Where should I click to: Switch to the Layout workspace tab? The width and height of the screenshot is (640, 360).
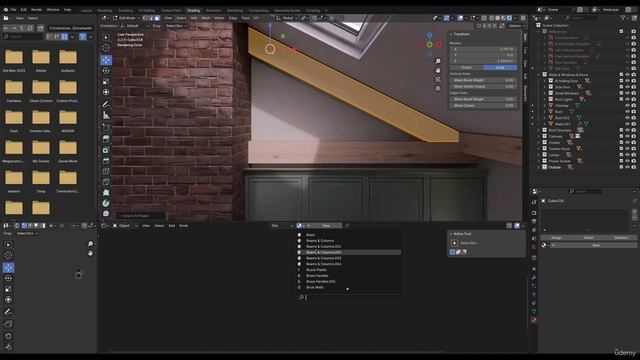point(87,10)
